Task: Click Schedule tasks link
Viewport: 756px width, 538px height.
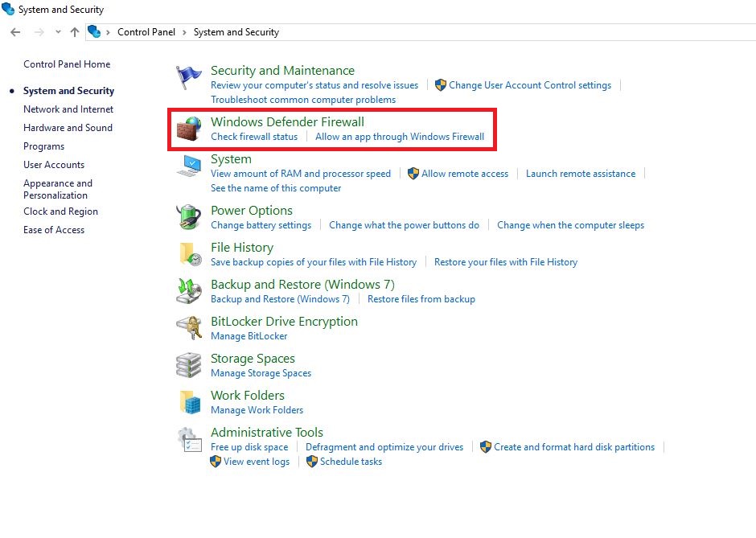Action: [351, 462]
